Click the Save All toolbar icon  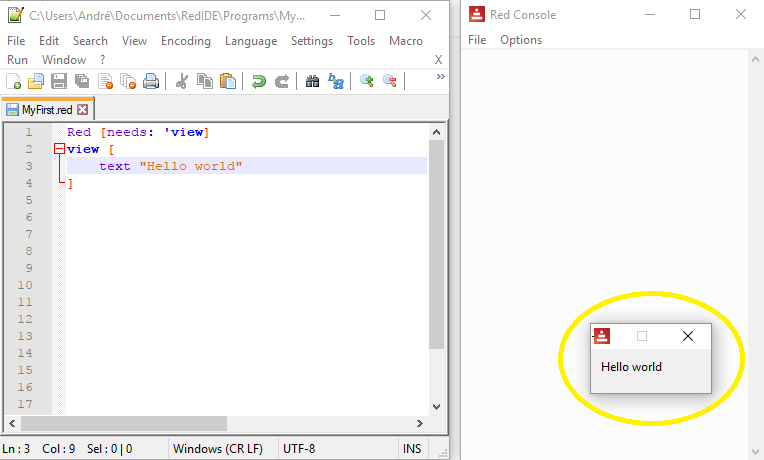(x=82, y=81)
